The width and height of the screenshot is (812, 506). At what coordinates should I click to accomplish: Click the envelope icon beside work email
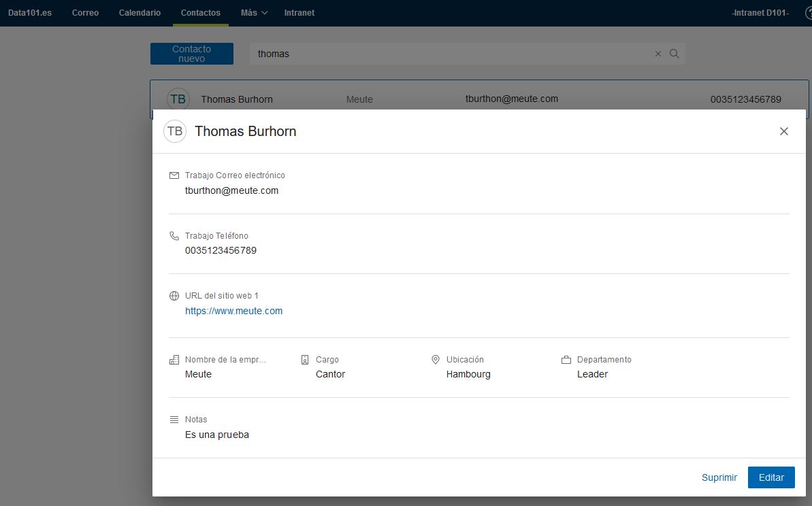click(x=174, y=175)
